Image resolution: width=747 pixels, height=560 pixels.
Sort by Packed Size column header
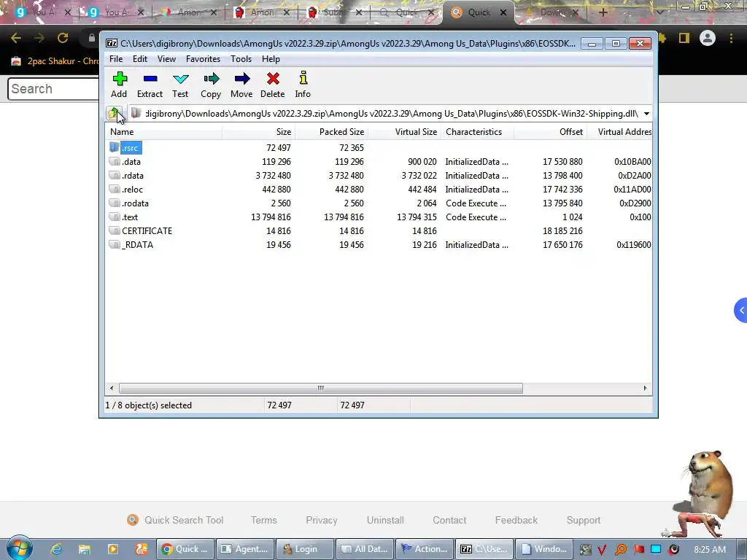click(332, 132)
